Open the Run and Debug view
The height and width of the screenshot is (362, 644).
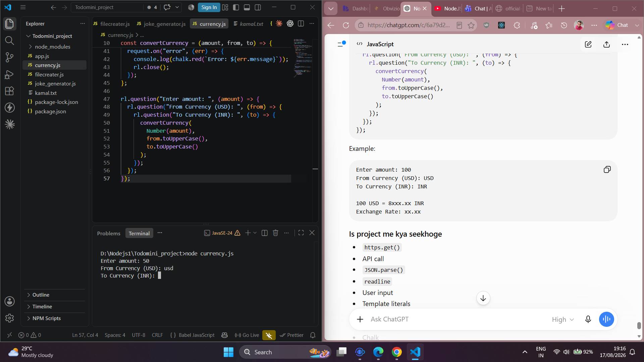9,74
